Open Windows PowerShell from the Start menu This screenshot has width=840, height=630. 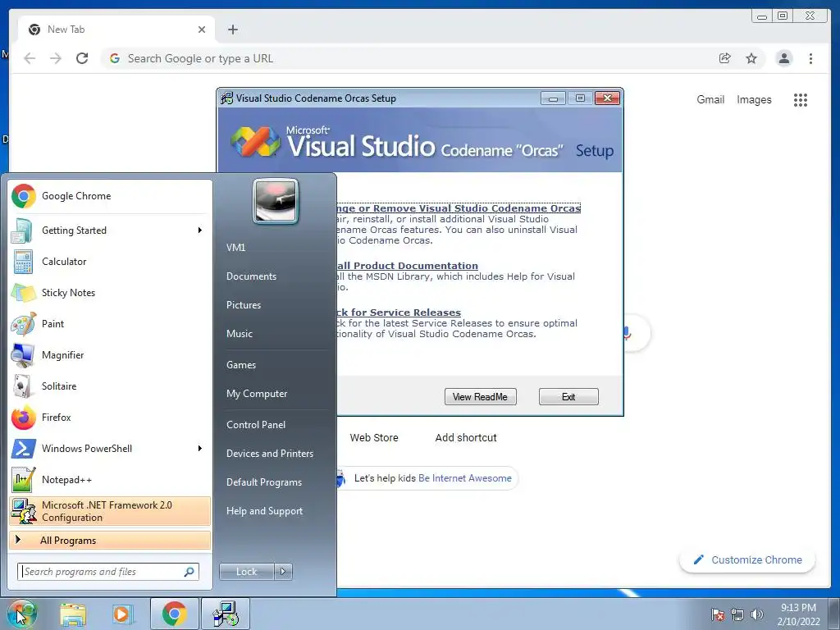pos(110,449)
